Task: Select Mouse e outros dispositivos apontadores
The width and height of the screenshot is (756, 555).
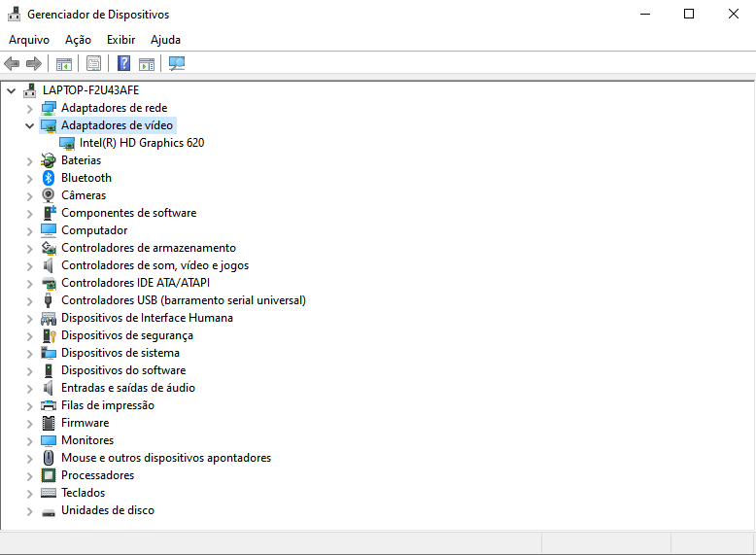Action: [166, 458]
